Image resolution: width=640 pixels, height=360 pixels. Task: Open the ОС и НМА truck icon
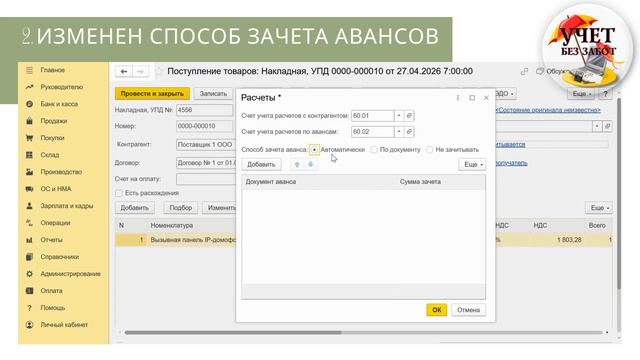pos(29,189)
